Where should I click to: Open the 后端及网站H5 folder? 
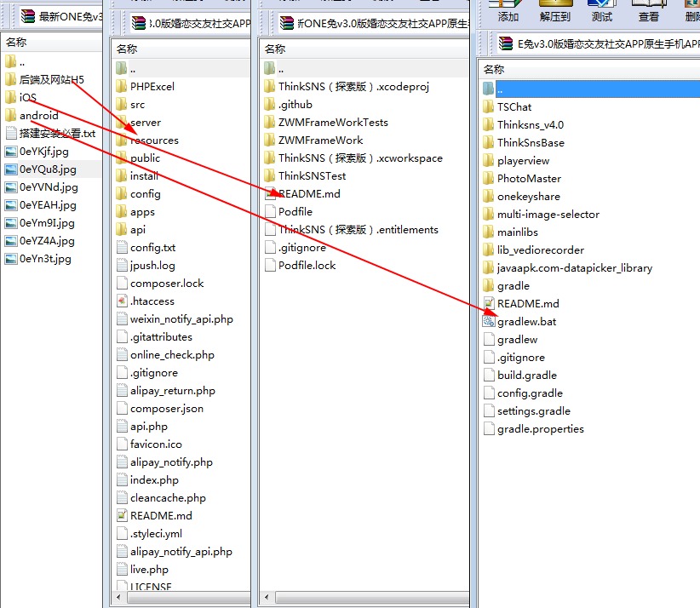51,80
